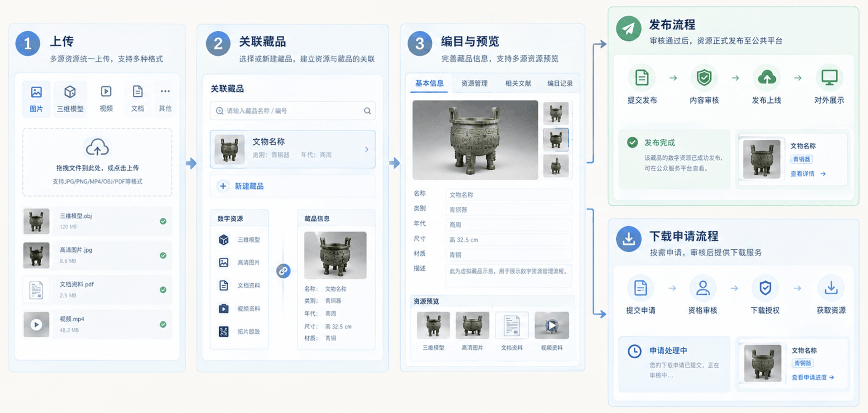Select 文档资料 in 数字资源 list

pyautogui.click(x=240, y=285)
